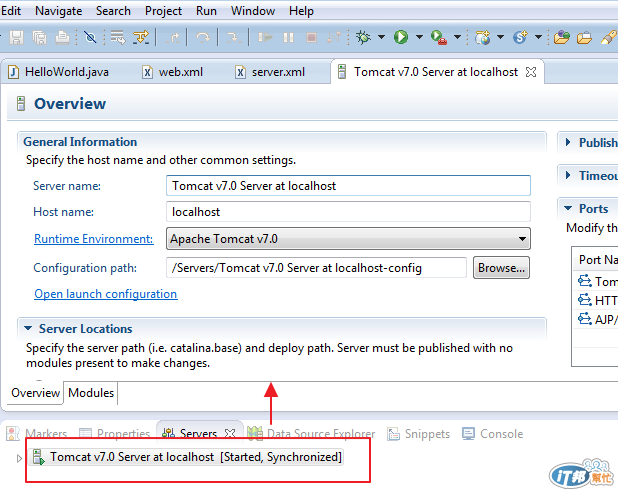The height and width of the screenshot is (495, 618).
Task: Close the Servers view tab
Action: (230, 434)
